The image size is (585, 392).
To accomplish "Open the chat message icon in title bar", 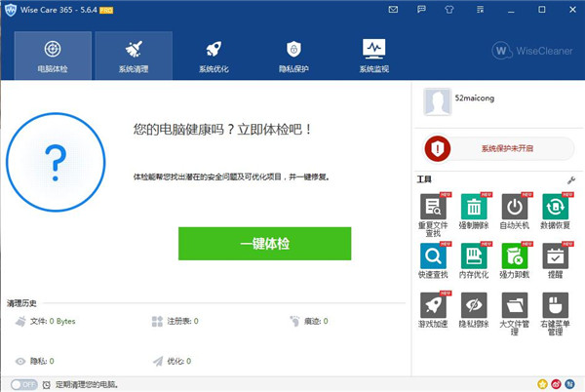I will [421, 10].
